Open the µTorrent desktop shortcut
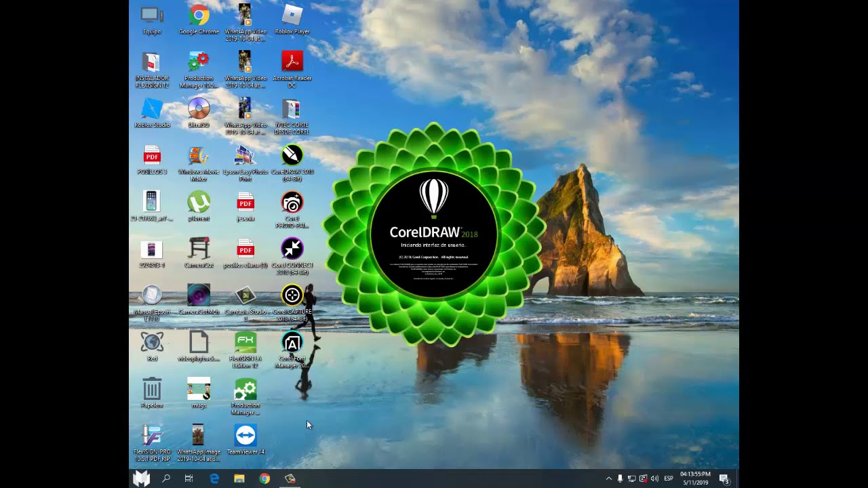 (x=199, y=207)
